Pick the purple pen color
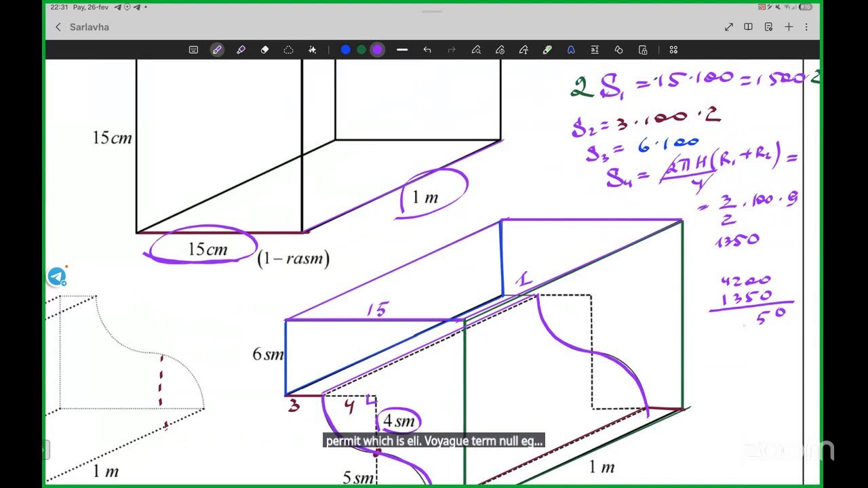Image resolution: width=868 pixels, height=488 pixels. tap(378, 49)
